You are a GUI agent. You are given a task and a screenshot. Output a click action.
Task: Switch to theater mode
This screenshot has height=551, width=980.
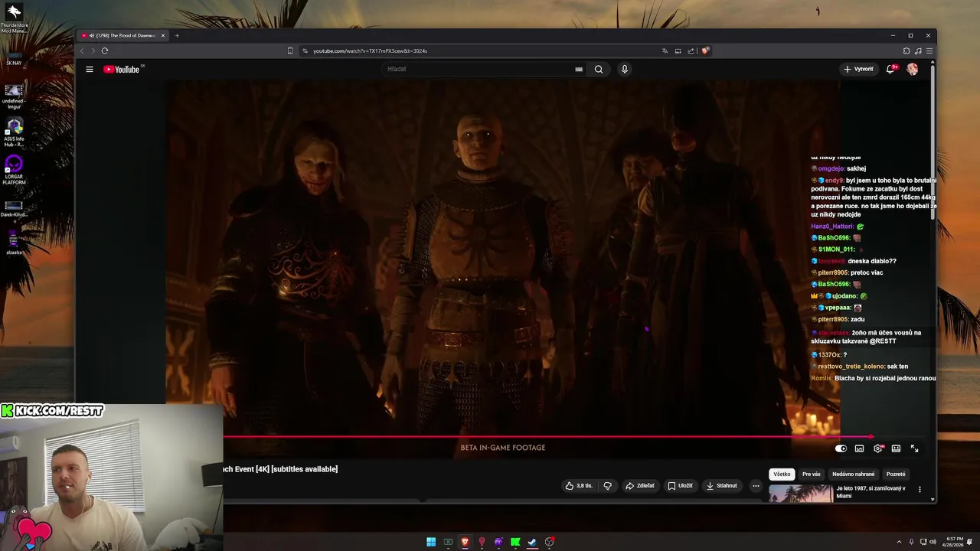pos(896,448)
